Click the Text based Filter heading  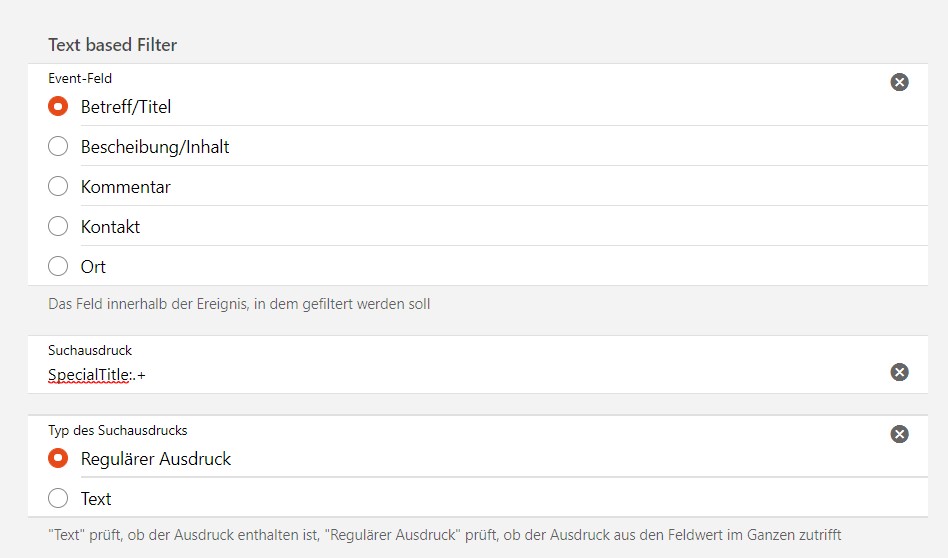click(112, 45)
